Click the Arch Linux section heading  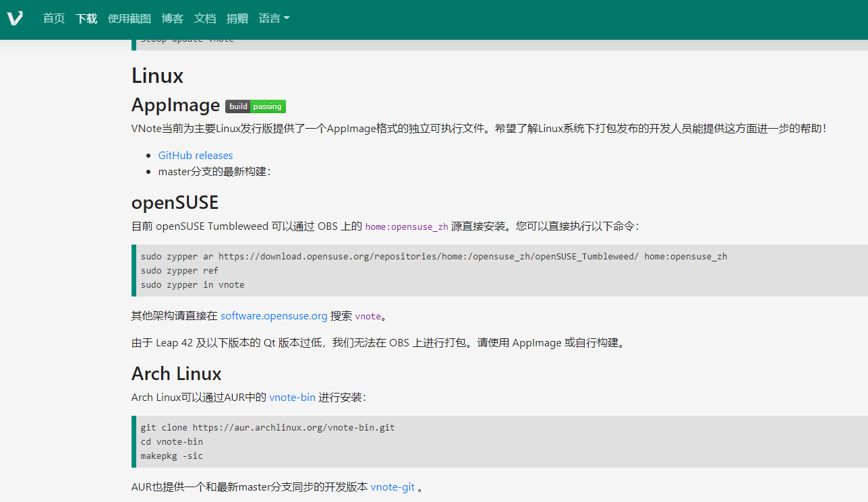pos(177,374)
